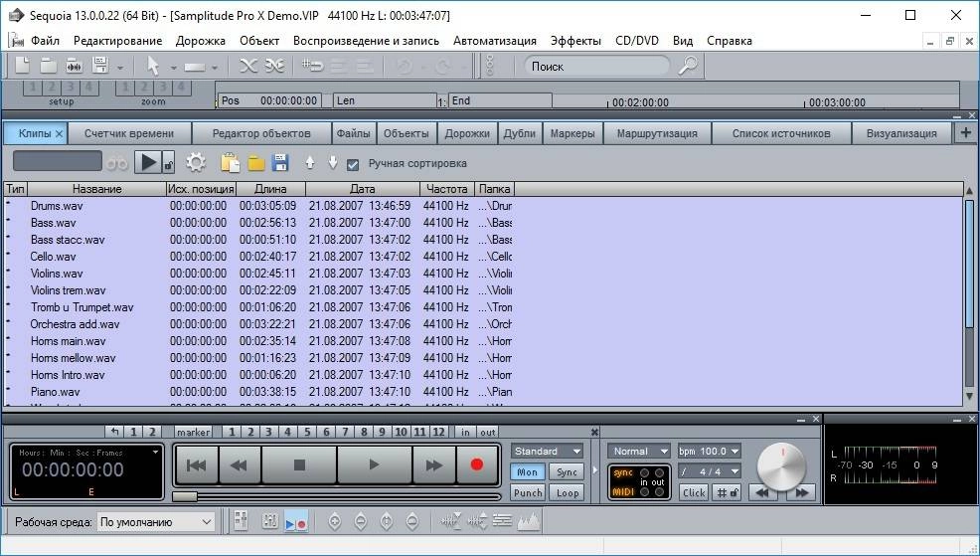Viewport: 980px width, 556px height.
Task: Click the fast forward transport button
Action: coord(433,464)
